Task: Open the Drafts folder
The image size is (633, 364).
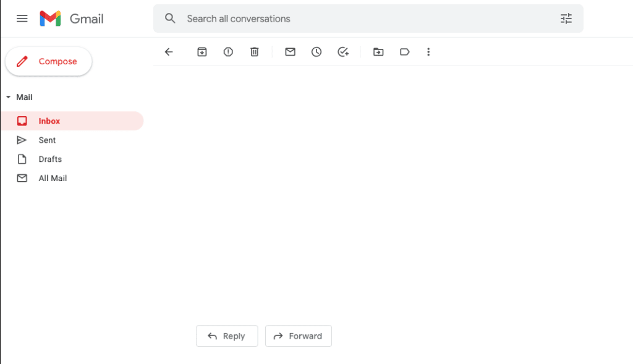Action: 50,159
